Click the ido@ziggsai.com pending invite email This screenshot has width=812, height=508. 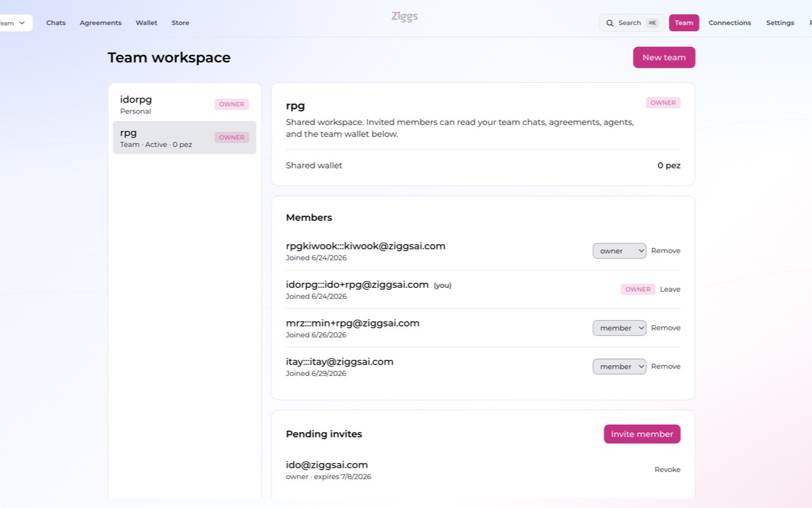click(326, 465)
